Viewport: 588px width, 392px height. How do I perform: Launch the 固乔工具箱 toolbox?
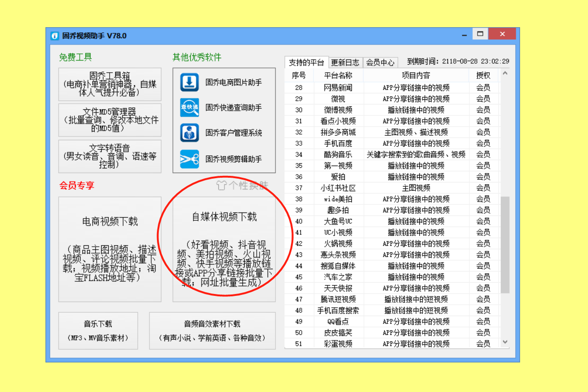click(110, 84)
